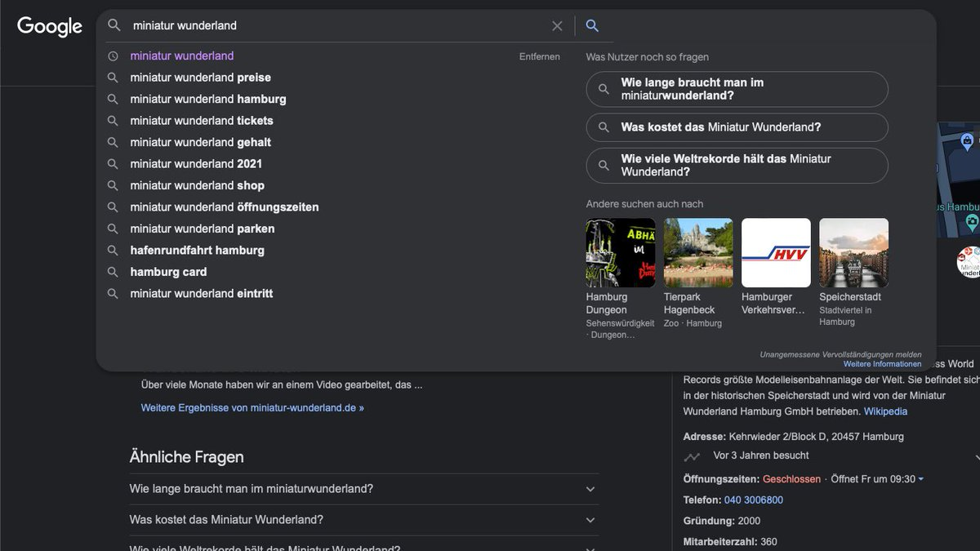Select suggestion 'hafenrundfahrt hamburg'
980x551 pixels.
(x=198, y=251)
